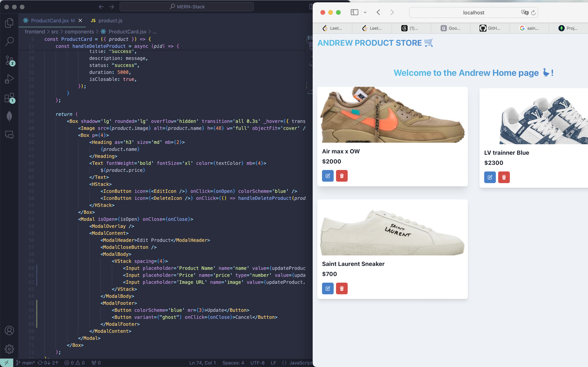Image resolution: width=588 pixels, height=367 pixels.
Task: Switch to the Proj... MongoDB Safari tab
Action: click(x=568, y=28)
